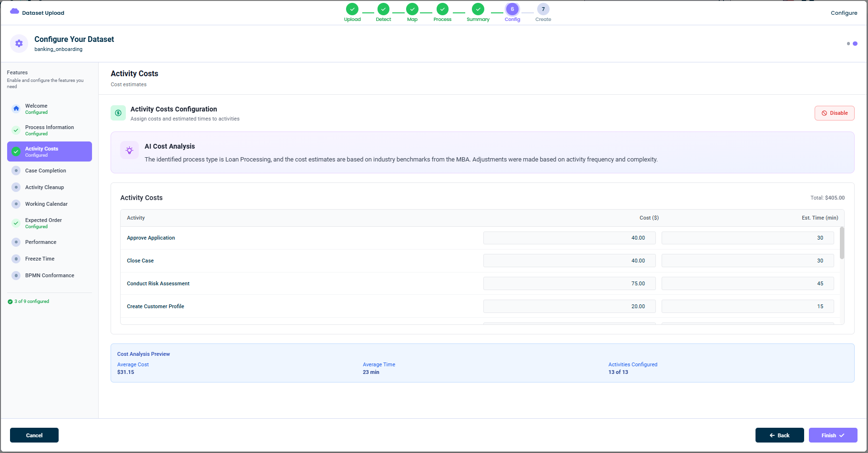The height and width of the screenshot is (453, 868).
Task: Open the Performance feature
Action: pos(50,242)
